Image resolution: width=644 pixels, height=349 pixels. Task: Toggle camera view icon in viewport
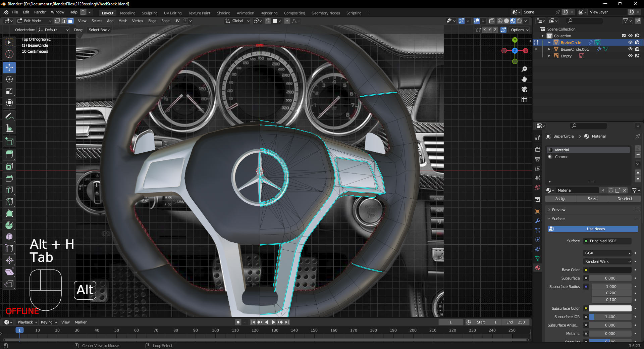(524, 89)
